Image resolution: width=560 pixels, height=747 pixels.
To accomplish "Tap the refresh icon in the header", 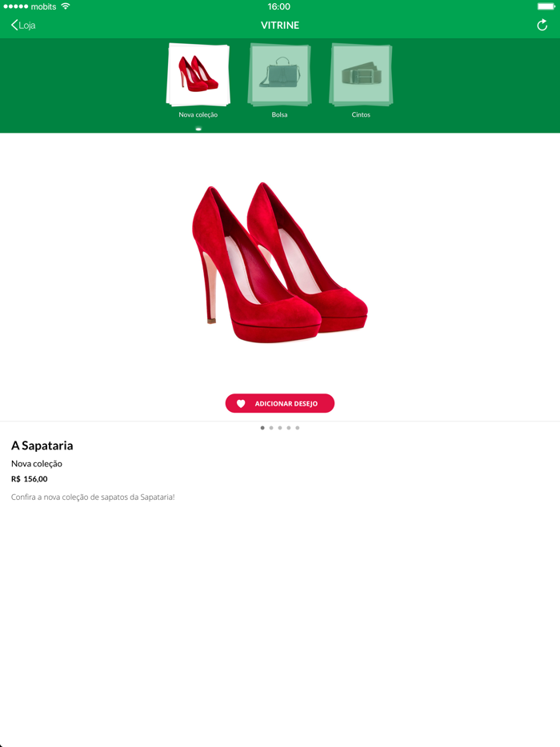I will pos(542,26).
